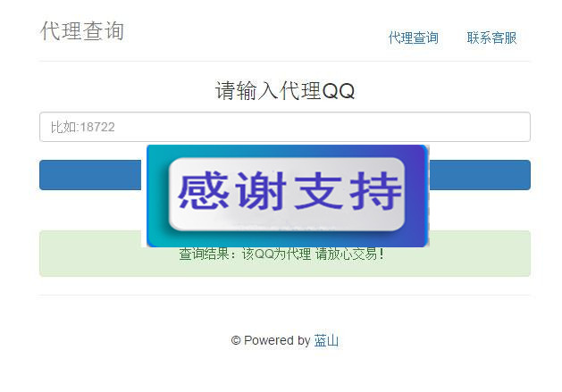
Task: Follow the 蓝山 footer link
Action: coord(326,340)
